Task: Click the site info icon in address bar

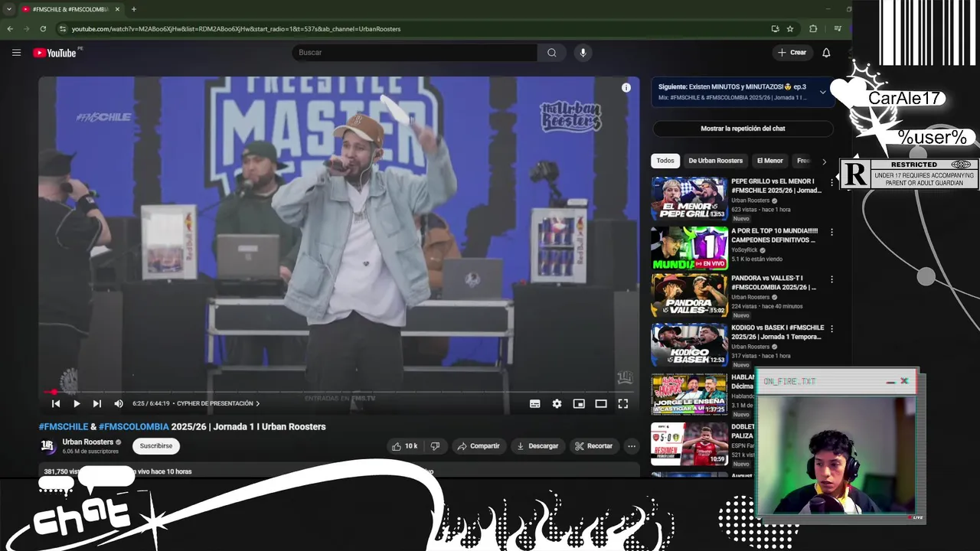Action: (63, 29)
